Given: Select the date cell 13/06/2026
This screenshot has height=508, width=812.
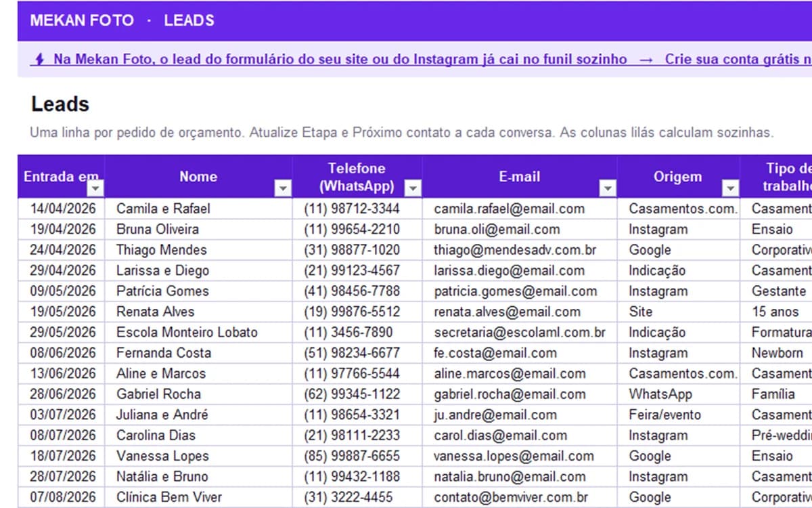Looking at the screenshot, I should [62, 373].
